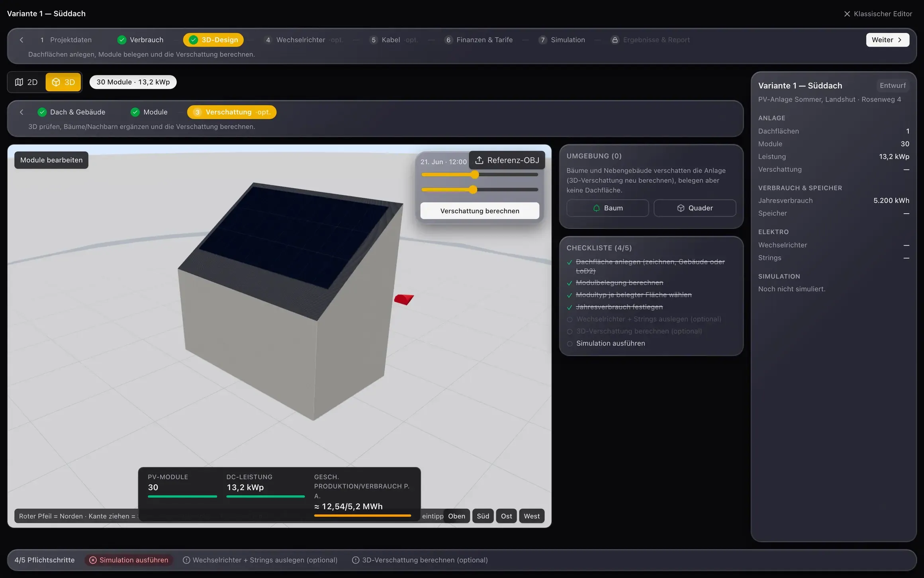Toggle the Simulation ausführen checklist circle

point(570,344)
